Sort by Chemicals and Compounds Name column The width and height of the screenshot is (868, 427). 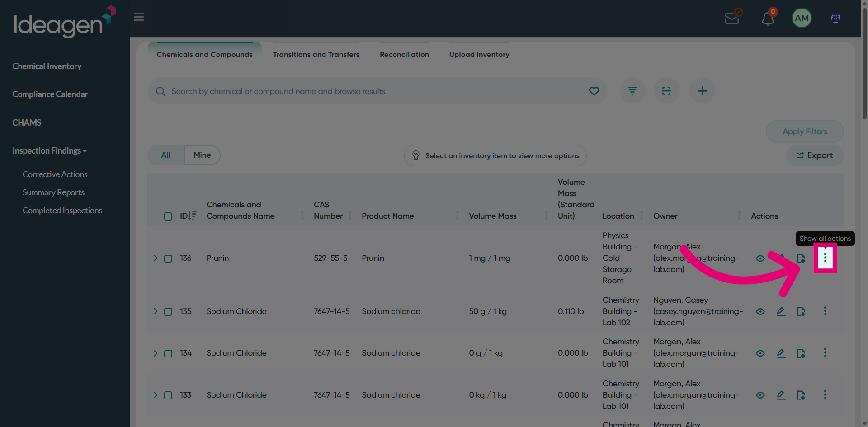pyautogui.click(x=302, y=216)
